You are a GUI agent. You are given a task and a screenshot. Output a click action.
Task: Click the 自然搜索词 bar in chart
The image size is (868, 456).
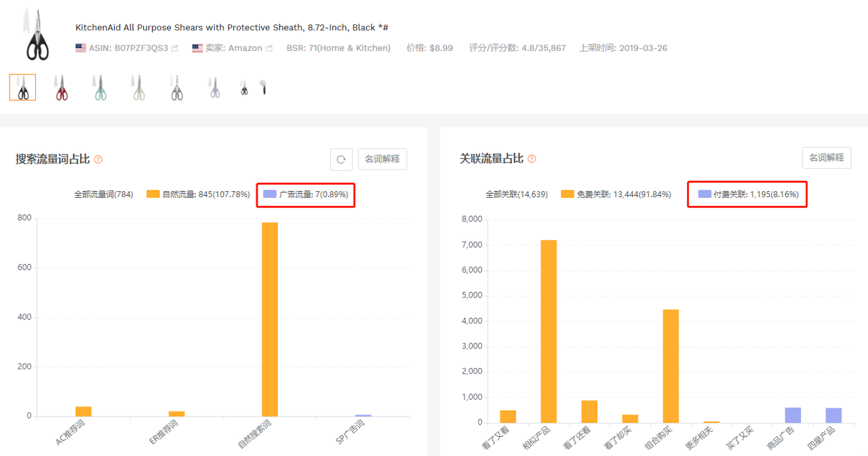click(x=270, y=318)
